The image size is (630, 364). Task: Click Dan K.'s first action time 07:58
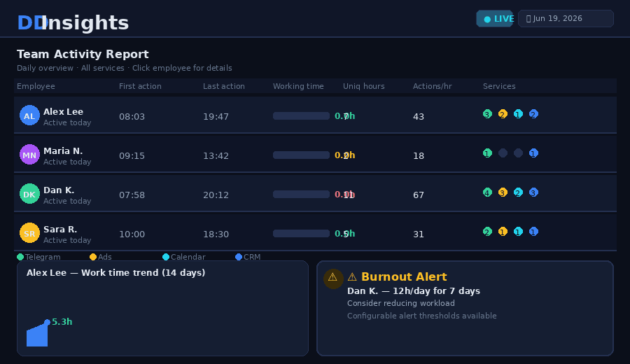[132, 195]
